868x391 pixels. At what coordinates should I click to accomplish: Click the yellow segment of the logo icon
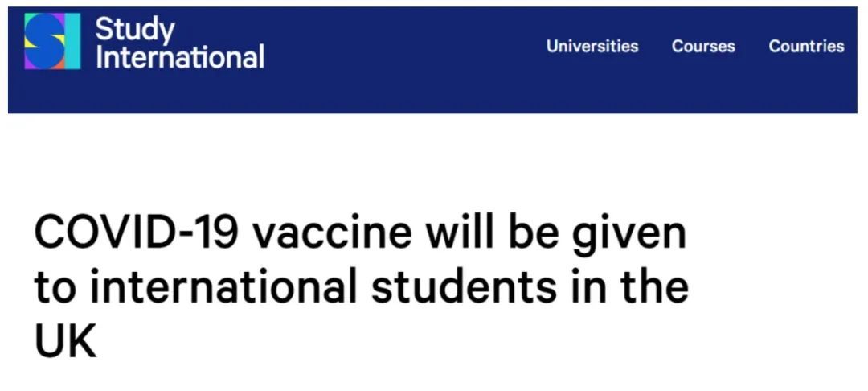(29, 41)
